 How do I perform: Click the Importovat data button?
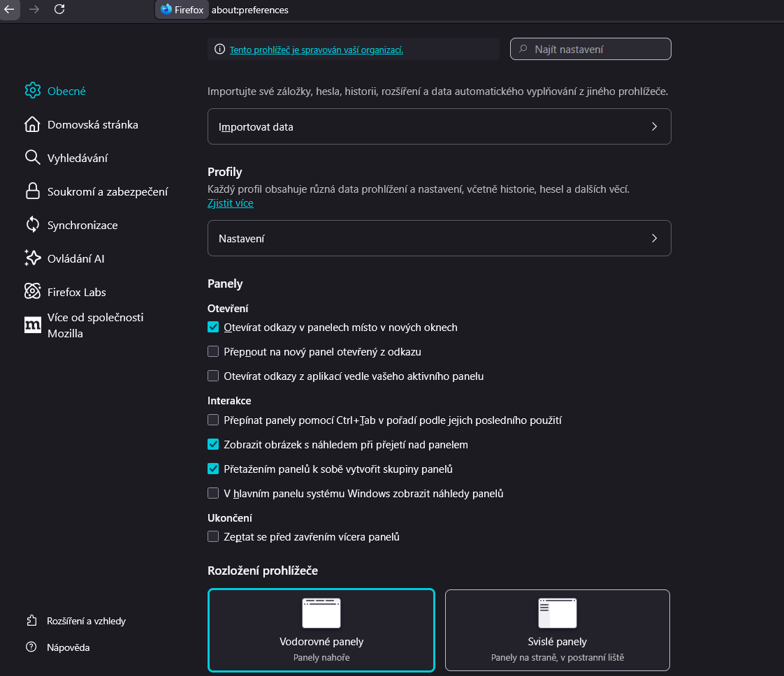coord(439,126)
